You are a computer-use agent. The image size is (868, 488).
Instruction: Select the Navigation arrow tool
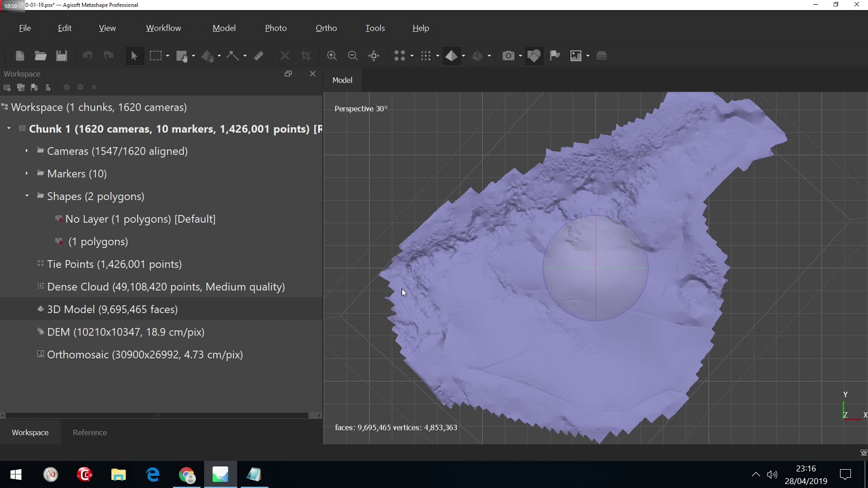134,56
